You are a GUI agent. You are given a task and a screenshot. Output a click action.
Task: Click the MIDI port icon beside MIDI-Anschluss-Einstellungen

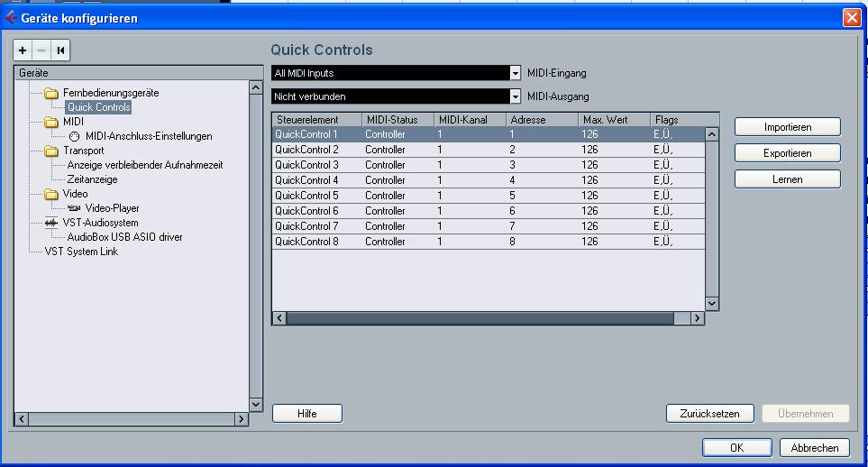point(74,136)
